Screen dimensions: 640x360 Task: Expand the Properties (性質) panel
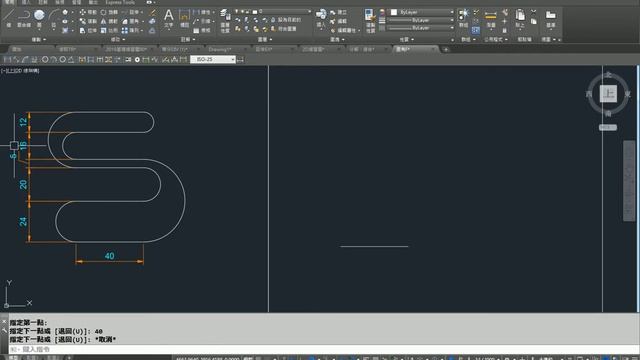click(407, 40)
